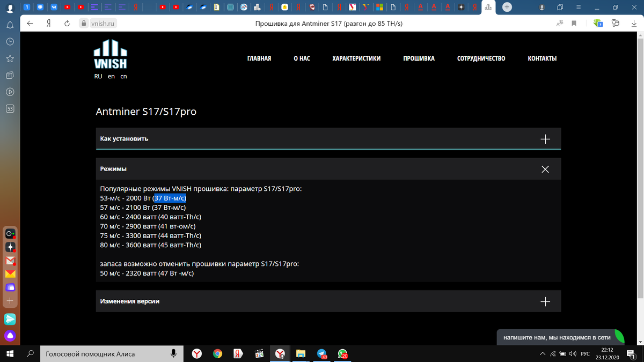Reload the page with refresh icon

pos(67,24)
